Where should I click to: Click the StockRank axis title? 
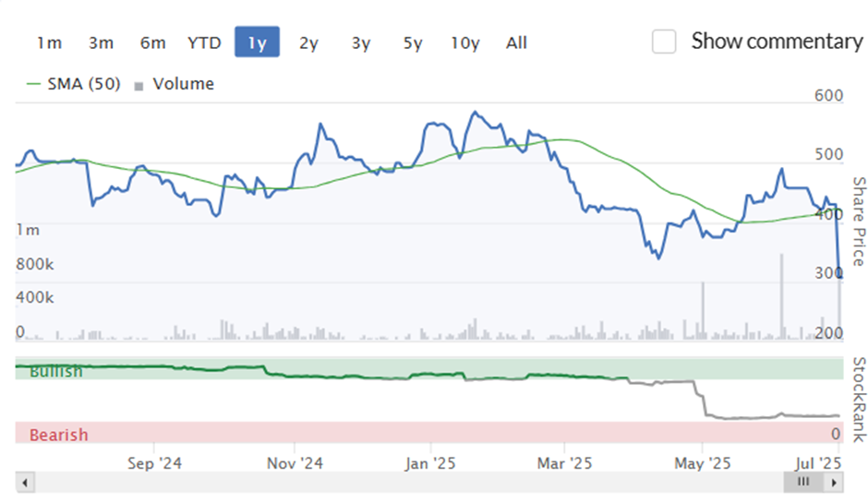point(859,400)
